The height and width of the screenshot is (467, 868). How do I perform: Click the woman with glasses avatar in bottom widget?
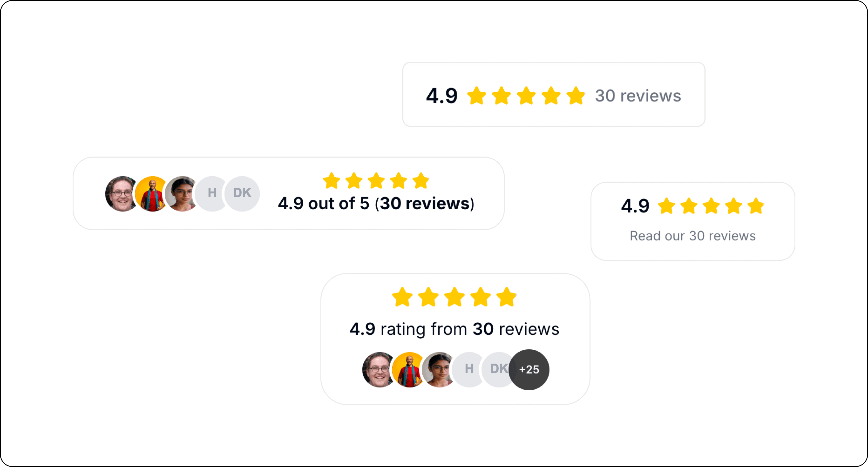coord(438,369)
